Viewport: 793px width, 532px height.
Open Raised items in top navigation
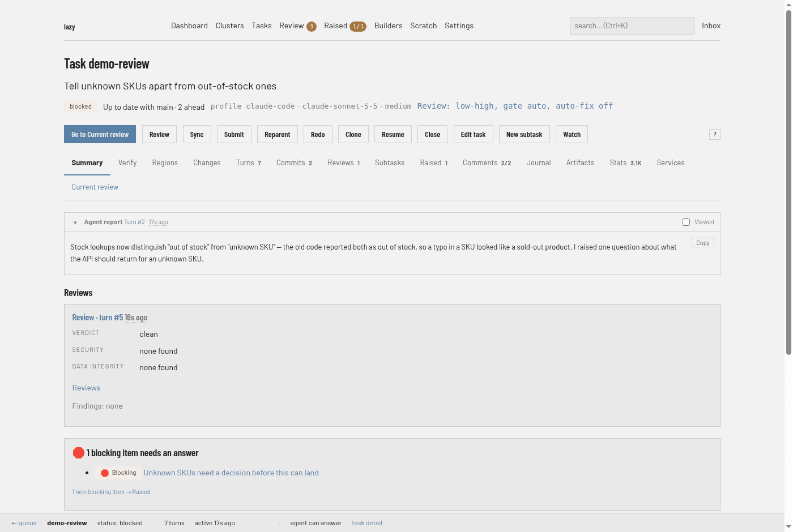pos(345,26)
